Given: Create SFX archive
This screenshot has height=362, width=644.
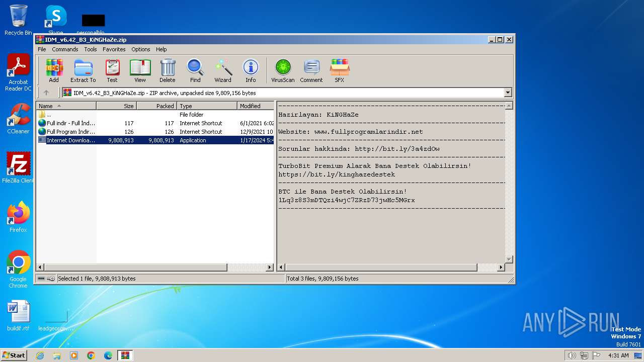Looking at the screenshot, I should (340, 71).
